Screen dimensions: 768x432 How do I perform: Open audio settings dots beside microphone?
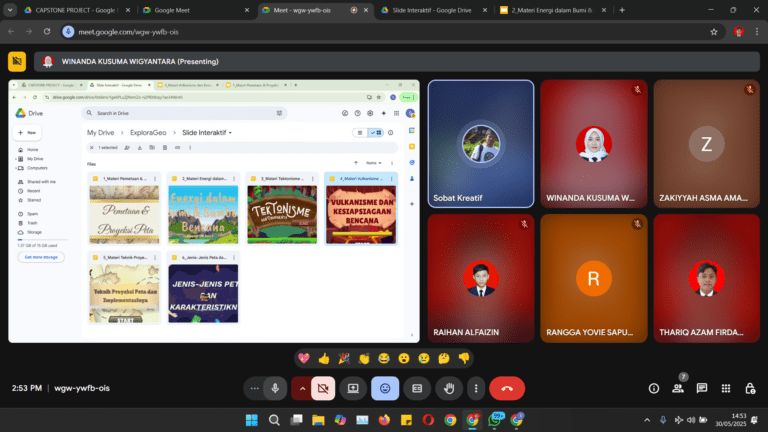pos(253,388)
